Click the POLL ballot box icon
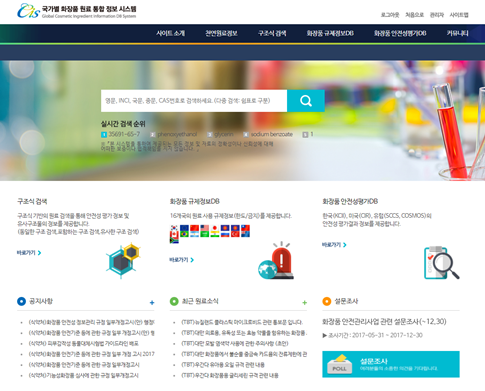 (x=339, y=364)
